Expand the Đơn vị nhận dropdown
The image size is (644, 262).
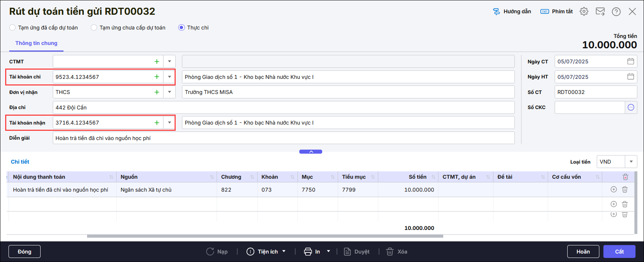click(169, 92)
